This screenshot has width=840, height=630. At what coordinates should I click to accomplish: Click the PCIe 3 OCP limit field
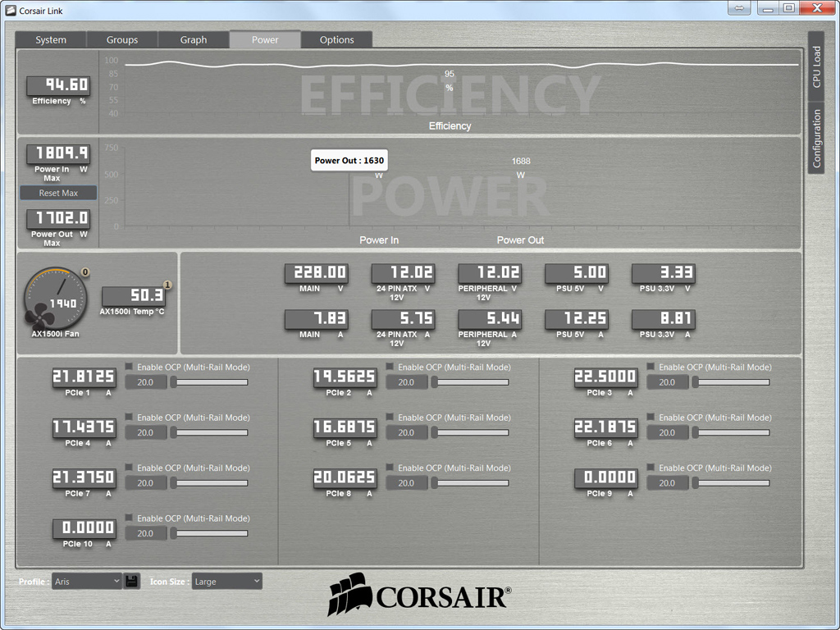[668, 382]
